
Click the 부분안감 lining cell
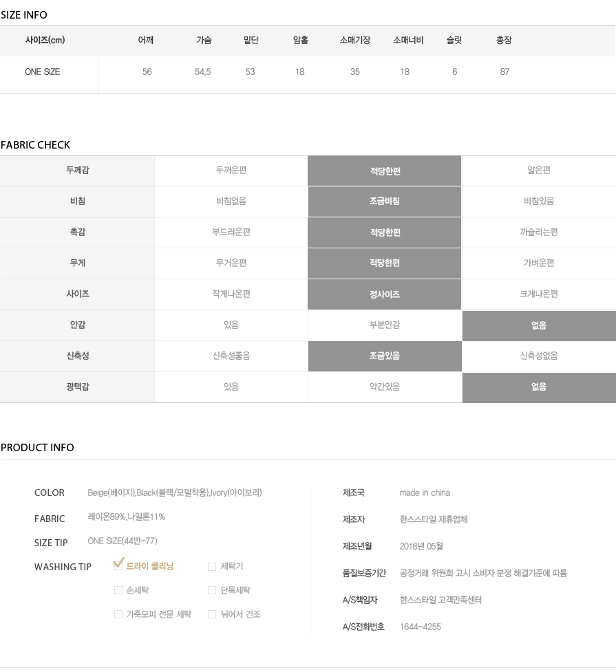[x=385, y=325]
